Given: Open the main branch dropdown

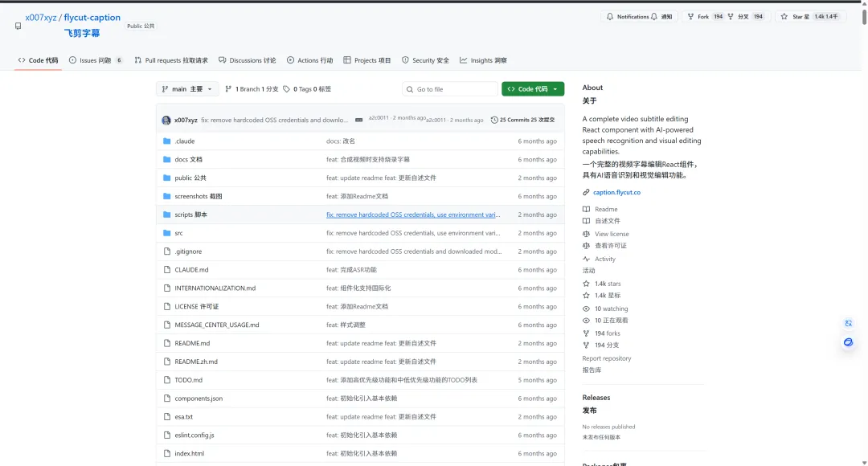Looking at the screenshot, I should (187, 89).
